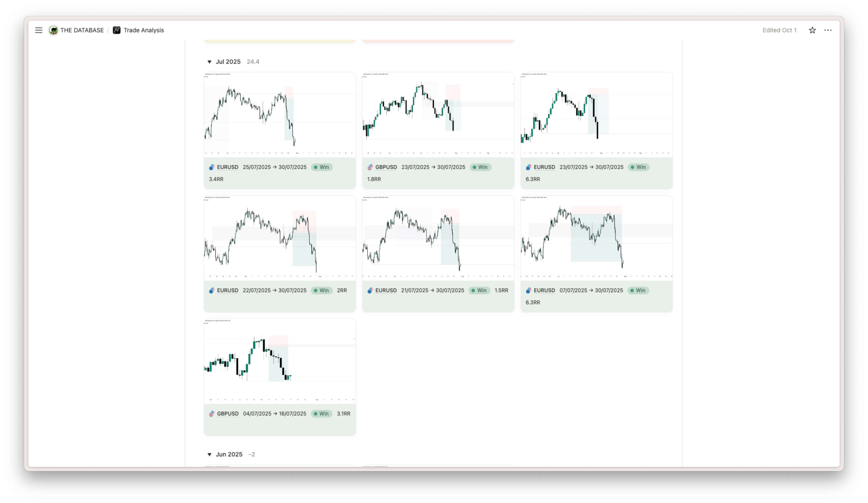Open the three-dot more options menu
Image resolution: width=868 pixels, height=503 pixels.
coord(828,30)
